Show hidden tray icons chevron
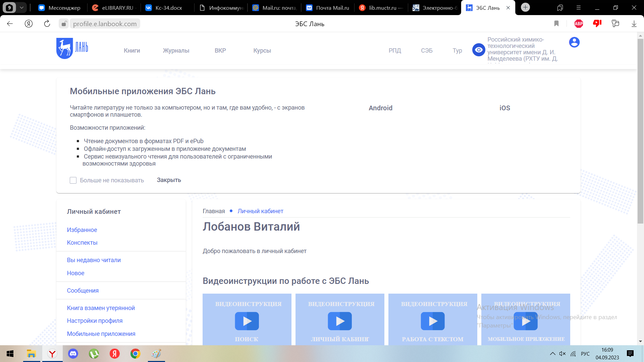 (x=552, y=354)
